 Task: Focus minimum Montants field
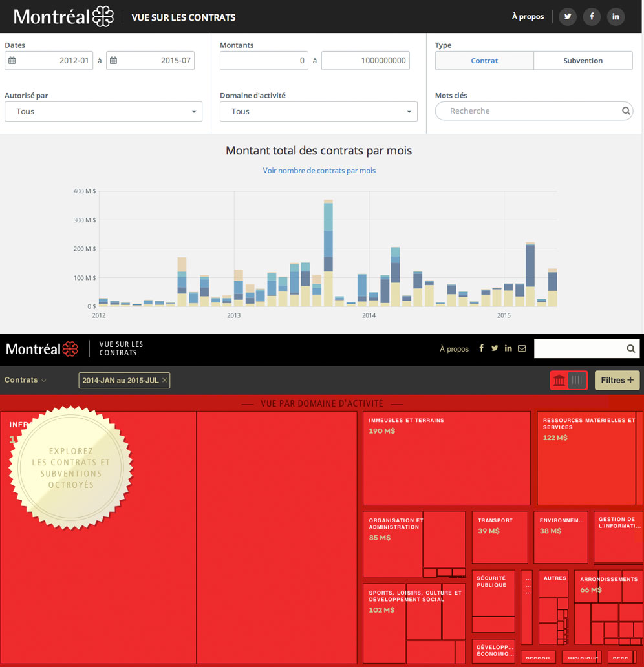264,60
